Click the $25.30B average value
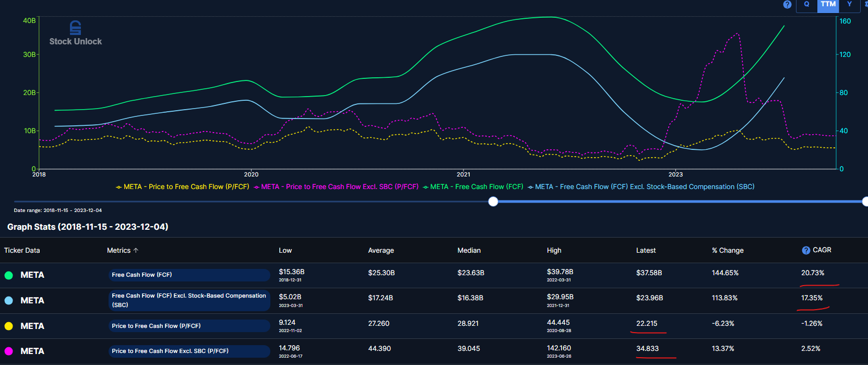 click(x=382, y=273)
